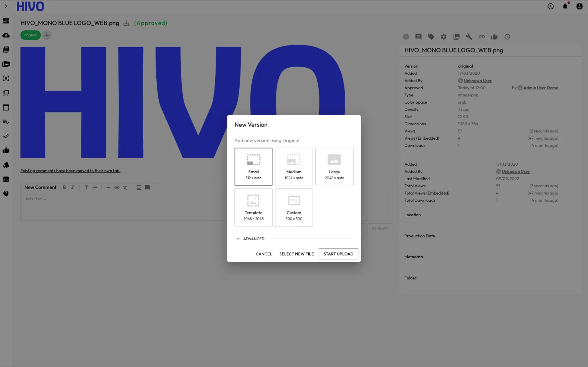Open the calendar icon in the sidebar
The width and height of the screenshot is (588, 367).
[x=6, y=107]
